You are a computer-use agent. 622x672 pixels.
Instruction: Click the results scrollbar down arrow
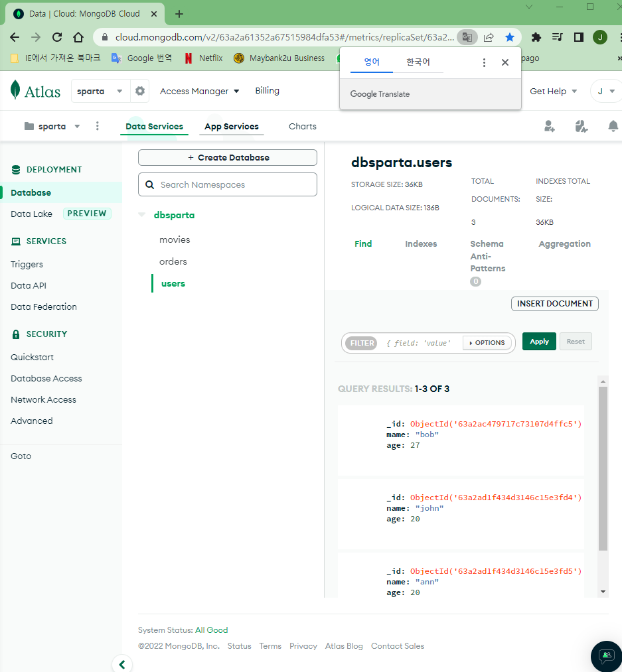point(603,592)
